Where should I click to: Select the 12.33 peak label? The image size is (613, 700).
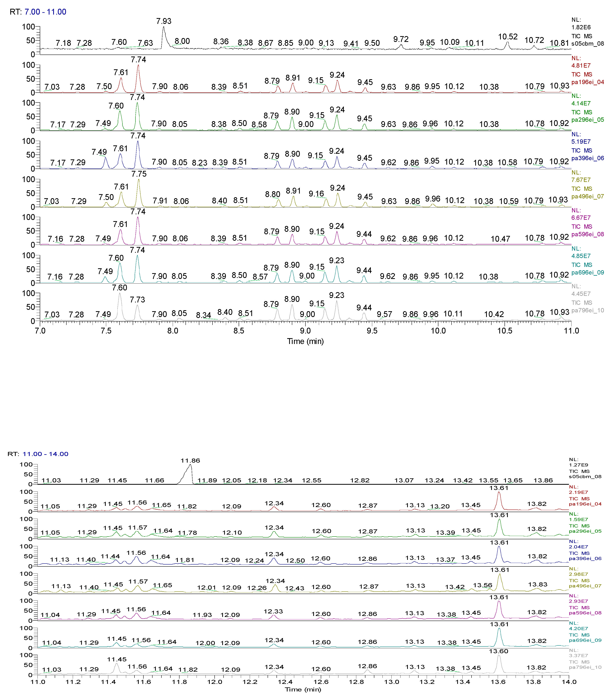(x=273, y=611)
